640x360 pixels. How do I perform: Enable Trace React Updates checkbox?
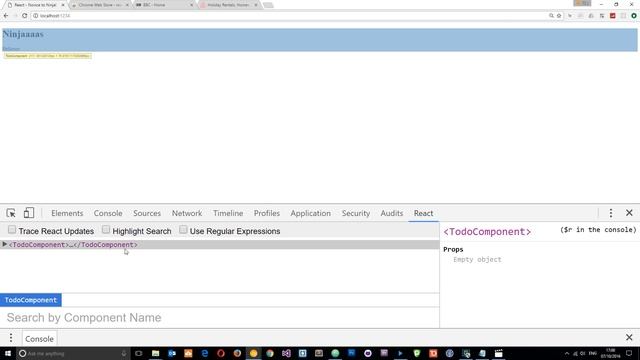(12, 230)
